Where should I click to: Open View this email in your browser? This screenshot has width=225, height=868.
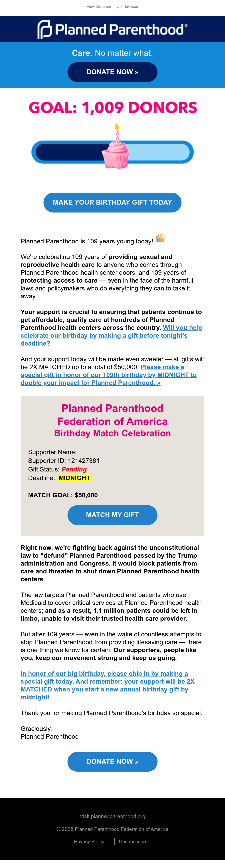click(x=112, y=6)
